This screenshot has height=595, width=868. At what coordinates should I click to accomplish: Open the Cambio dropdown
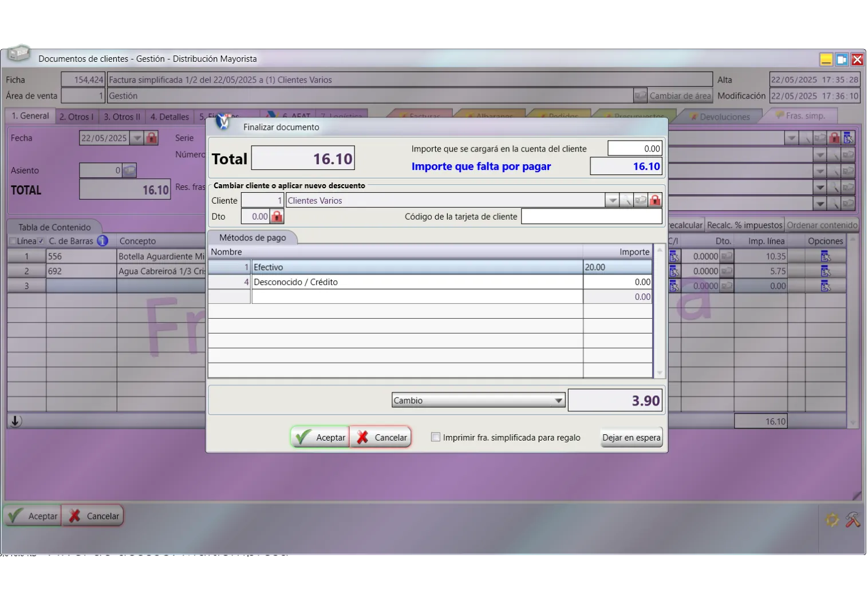point(558,400)
